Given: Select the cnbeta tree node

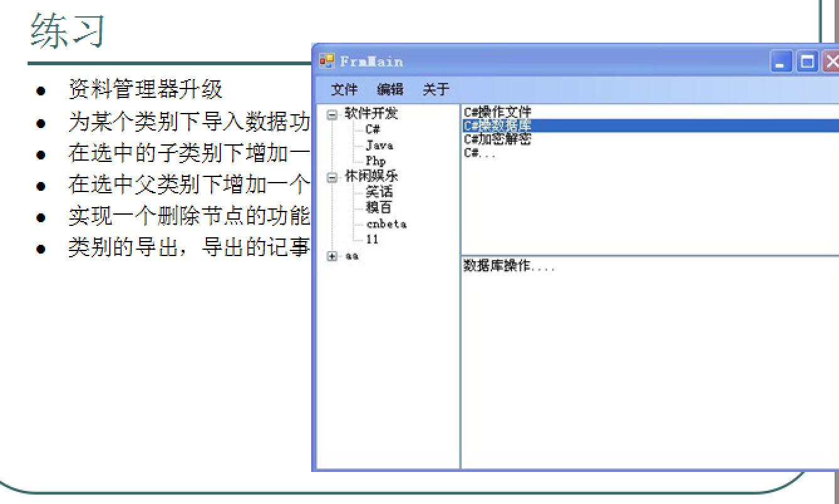Looking at the screenshot, I should 386,224.
